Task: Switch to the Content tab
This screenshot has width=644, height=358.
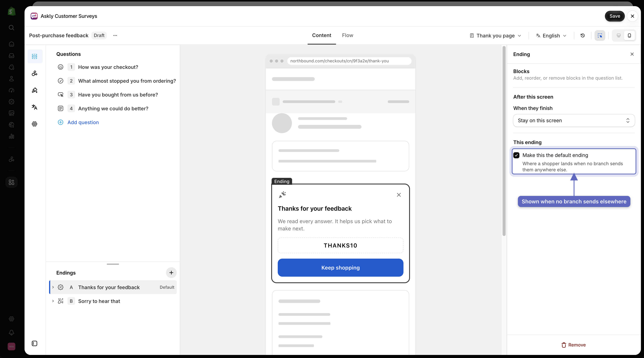Action: pos(321,35)
